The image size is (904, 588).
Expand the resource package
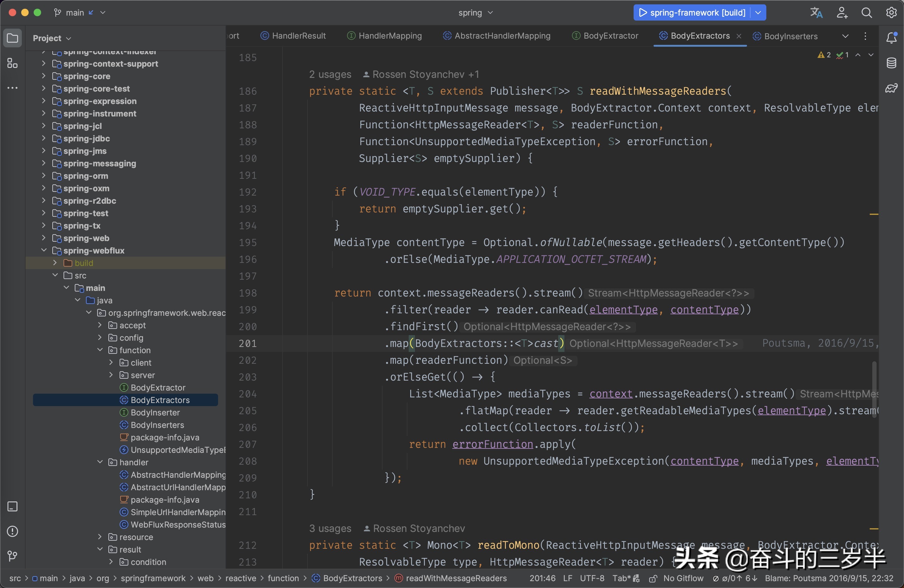tap(100, 537)
